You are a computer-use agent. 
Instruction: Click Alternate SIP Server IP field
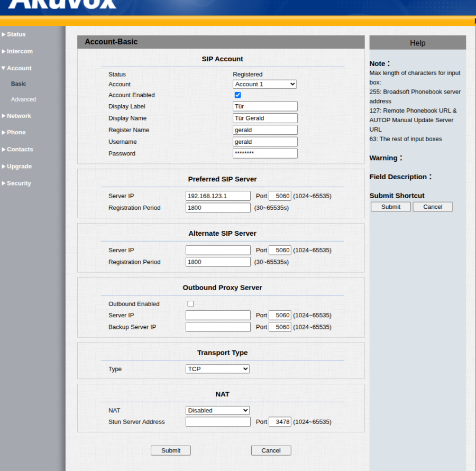[218, 250]
